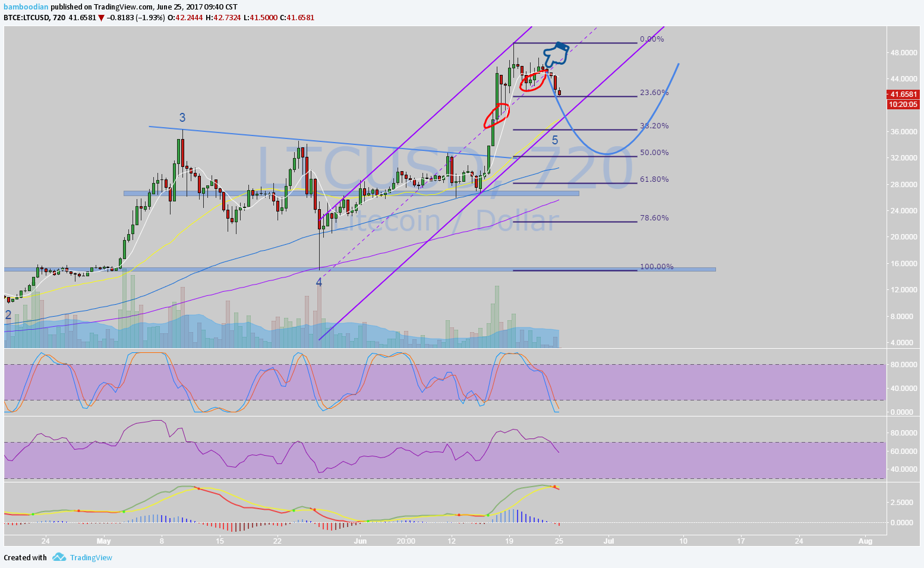
Task: Select the 20:00 marker on time axis
Action: tap(406, 541)
